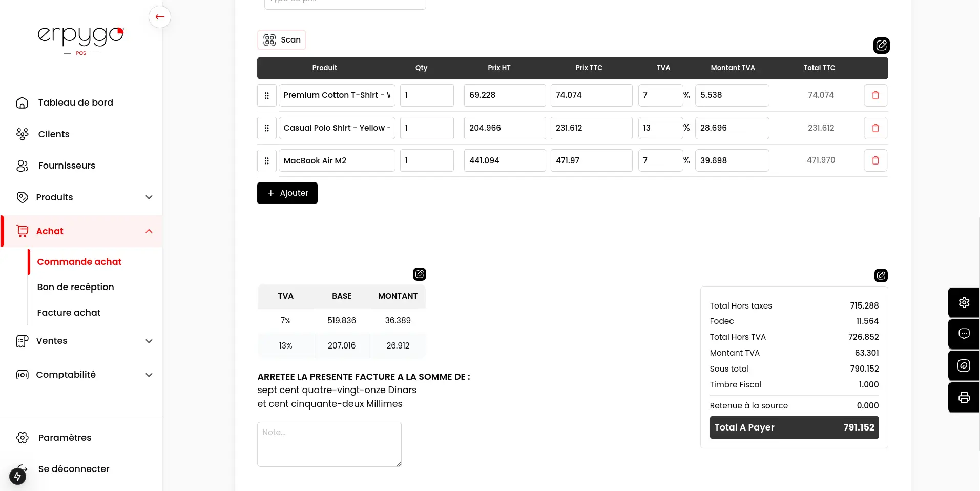Collapse the Achat menu section
The image size is (980, 491).
(149, 231)
